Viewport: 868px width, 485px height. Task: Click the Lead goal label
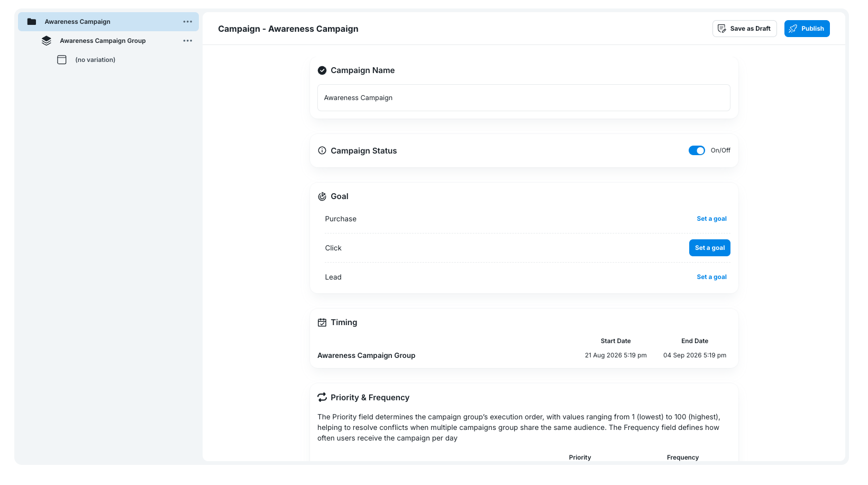[x=333, y=277]
